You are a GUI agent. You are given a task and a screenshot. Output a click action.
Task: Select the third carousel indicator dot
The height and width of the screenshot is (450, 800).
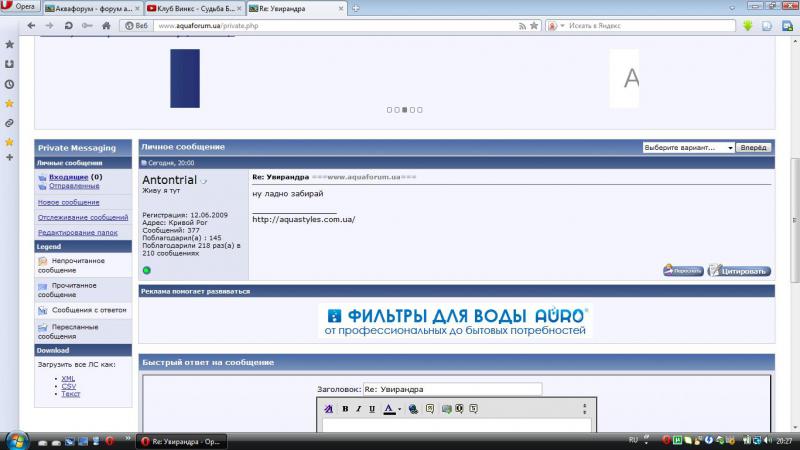tap(404, 110)
